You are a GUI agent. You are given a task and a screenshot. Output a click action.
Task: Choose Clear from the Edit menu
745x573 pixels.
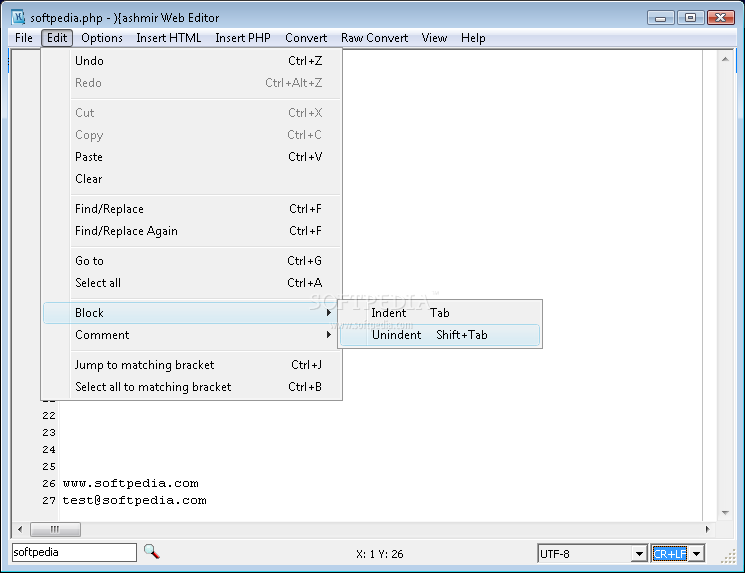pos(192,179)
